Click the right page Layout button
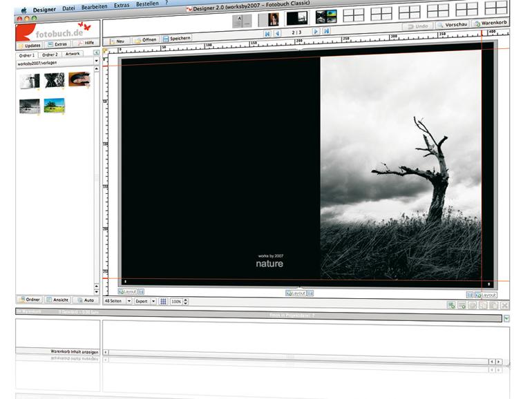The width and height of the screenshot is (532, 399). click(486, 295)
